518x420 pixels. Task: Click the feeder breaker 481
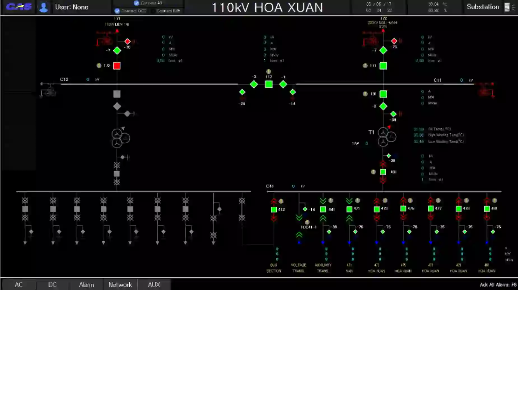tap(487, 209)
